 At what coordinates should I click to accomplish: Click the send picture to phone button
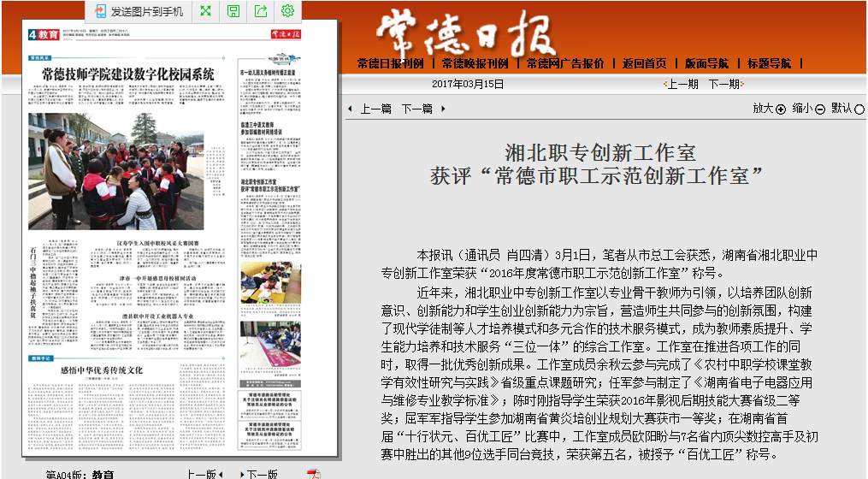click(x=139, y=11)
